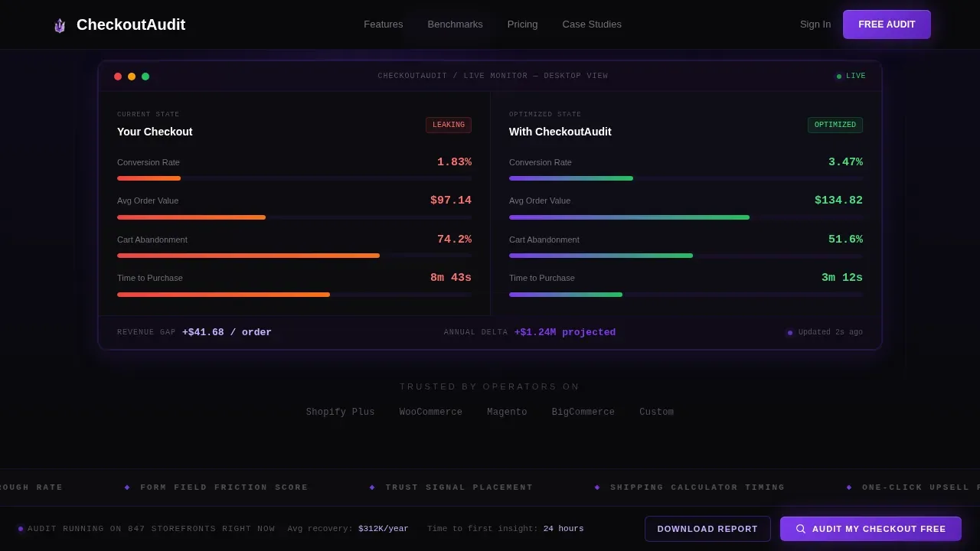Click the WooCommerce platform name
The width and height of the screenshot is (980, 551).
click(431, 412)
